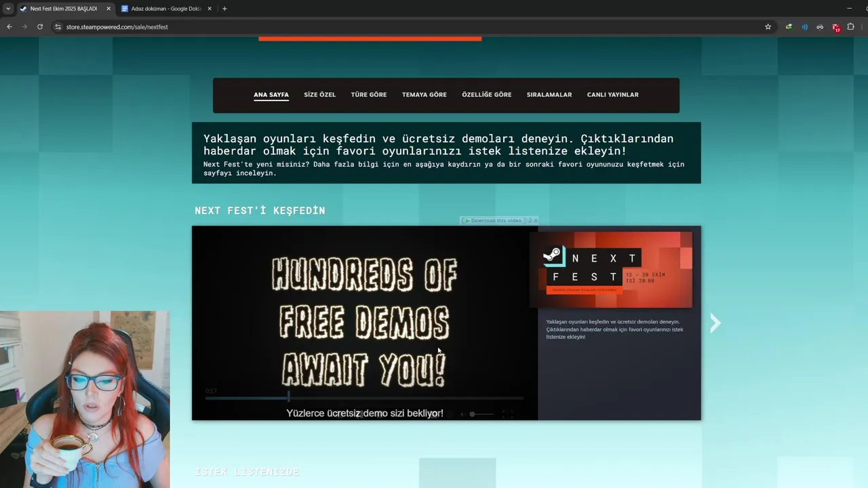Screen dimensions: 868x488
Task: Click the NEXT FEST'İ KEŞFEDİN heading
Action: coord(260,211)
